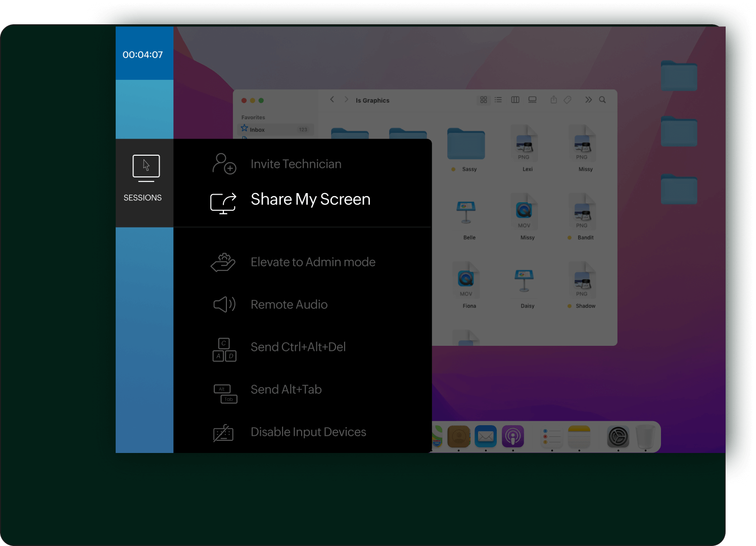Go back in the Finder window
Image resolution: width=756 pixels, height=546 pixels.
[332, 100]
